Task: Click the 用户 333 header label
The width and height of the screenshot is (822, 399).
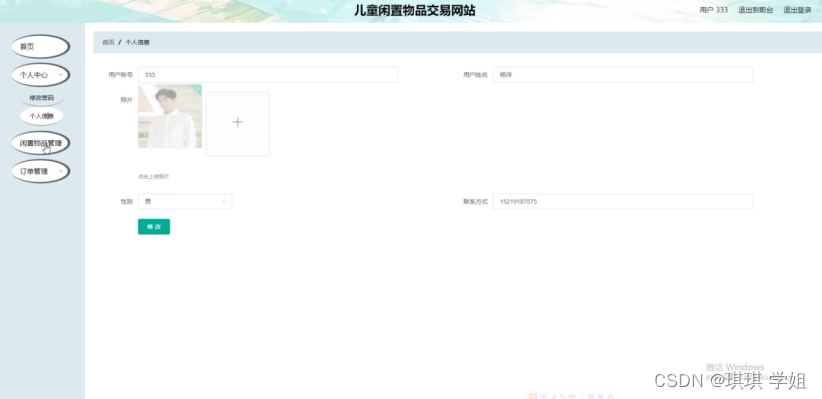Action: [713, 10]
